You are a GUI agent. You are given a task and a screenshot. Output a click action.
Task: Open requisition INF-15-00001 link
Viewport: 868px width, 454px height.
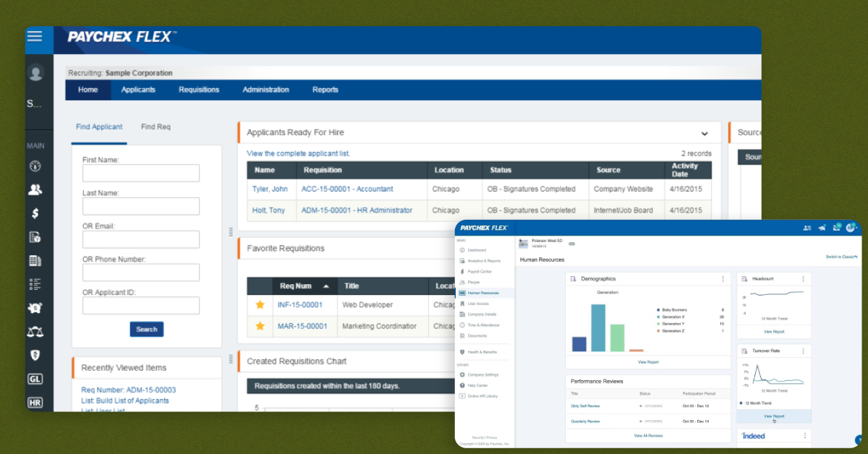pyautogui.click(x=300, y=305)
